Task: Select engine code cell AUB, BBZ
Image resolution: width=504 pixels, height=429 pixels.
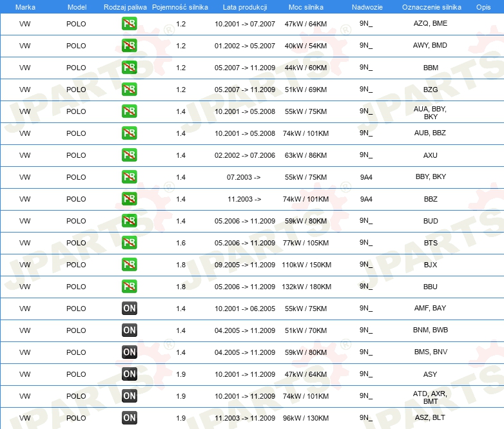Action: pyautogui.click(x=430, y=133)
